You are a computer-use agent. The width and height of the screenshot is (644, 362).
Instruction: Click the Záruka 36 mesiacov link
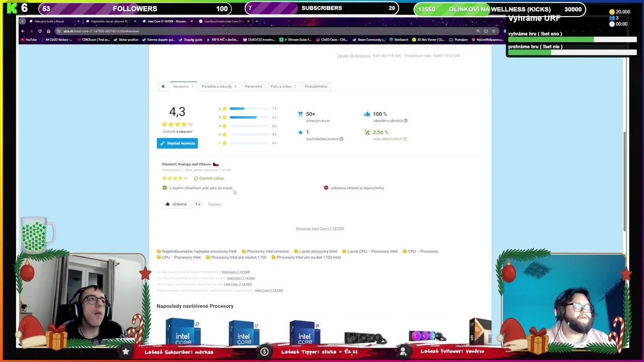pos(354,56)
